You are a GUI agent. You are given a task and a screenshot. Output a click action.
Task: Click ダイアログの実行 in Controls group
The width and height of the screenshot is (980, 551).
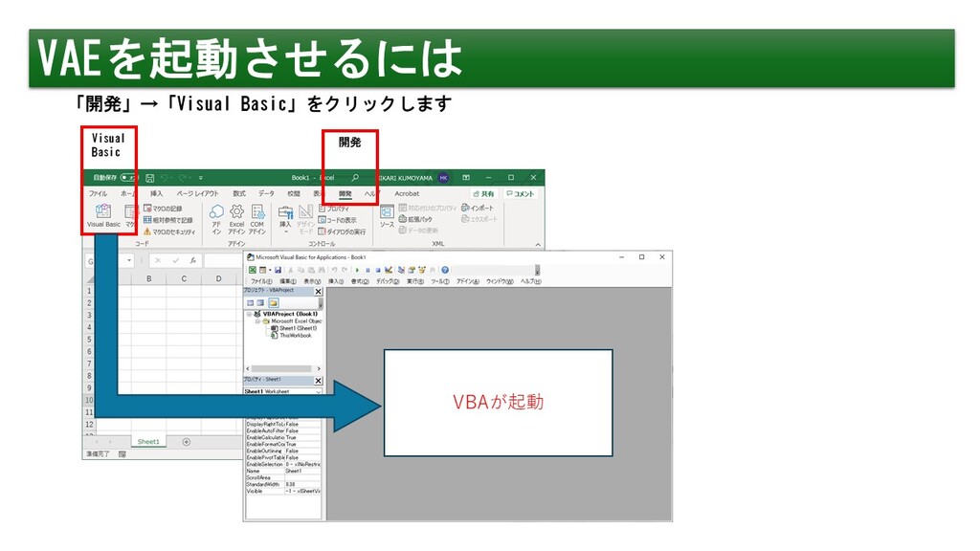click(x=342, y=231)
